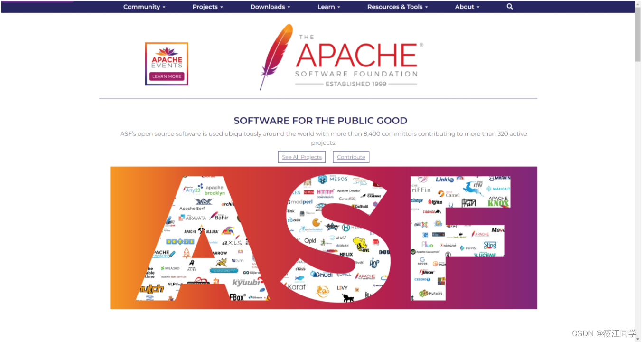Open the See All Projects link

[x=302, y=157]
